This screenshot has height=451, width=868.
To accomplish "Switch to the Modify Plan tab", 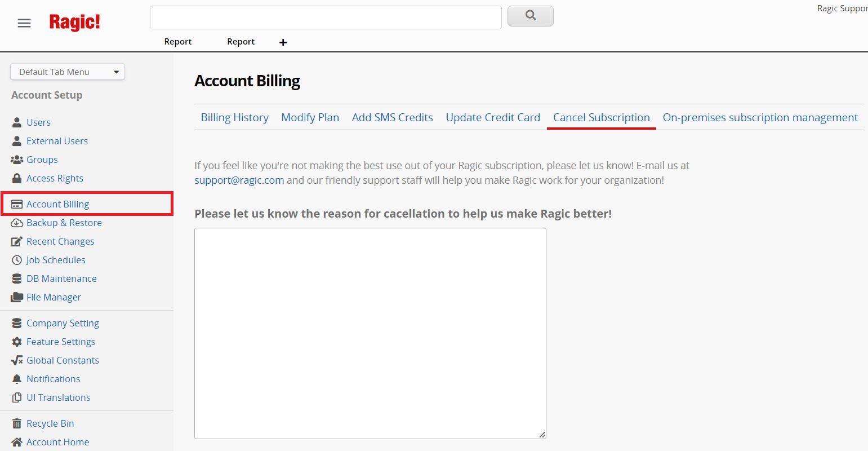I will tap(310, 117).
